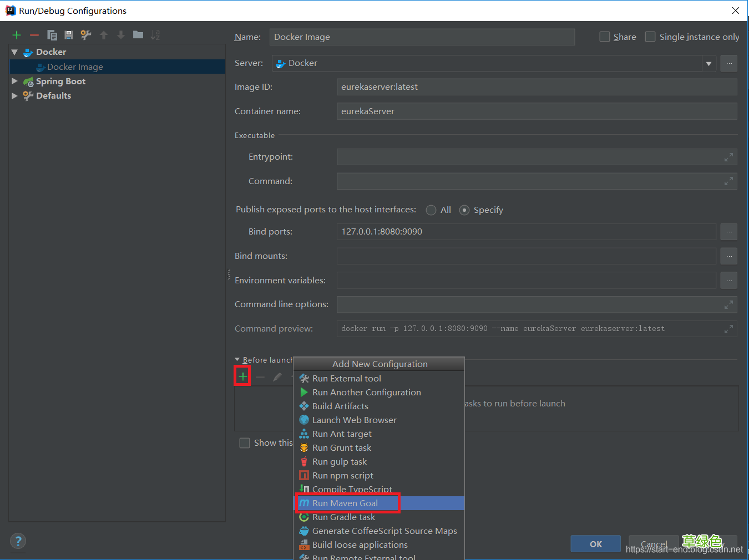749x560 pixels.
Task: Remove the selected configuration with the minus icon
Action: coord(34,35)
